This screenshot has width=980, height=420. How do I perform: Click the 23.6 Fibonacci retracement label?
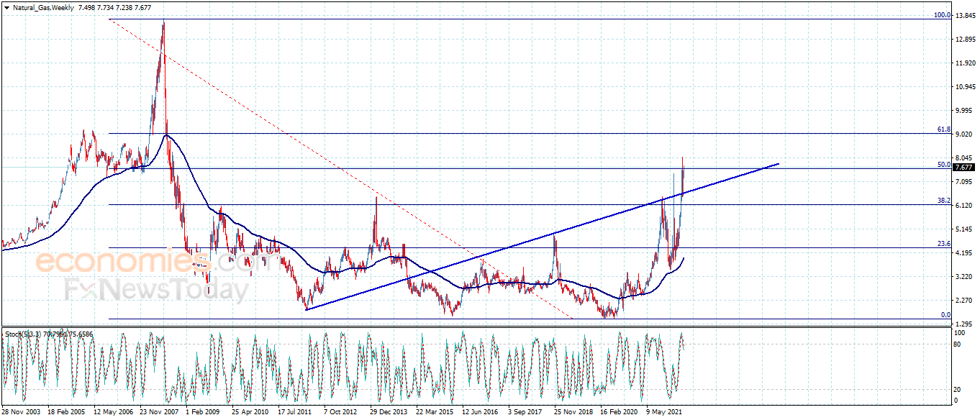click(x=943, y=245)
